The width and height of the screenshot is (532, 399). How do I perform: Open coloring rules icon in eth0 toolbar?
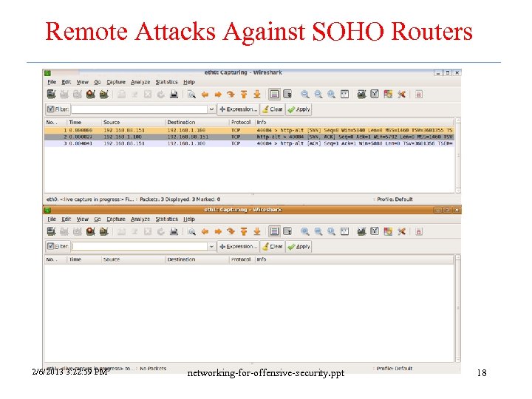(x=388, y=95)
